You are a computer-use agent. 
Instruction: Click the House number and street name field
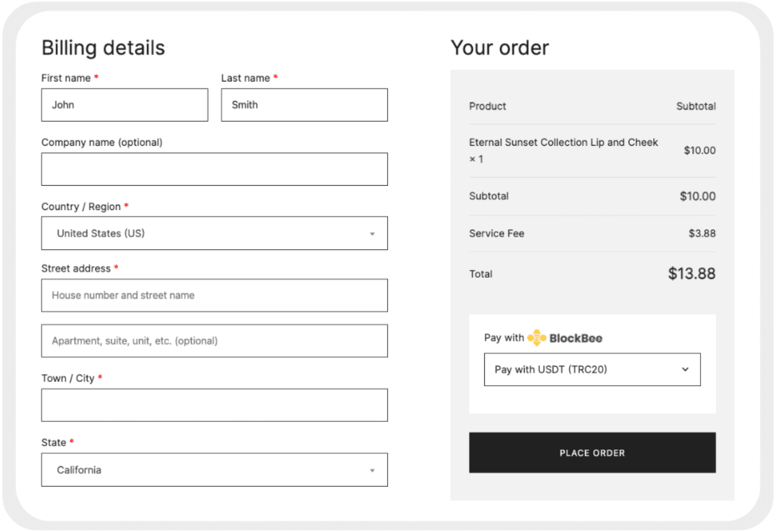214,295
